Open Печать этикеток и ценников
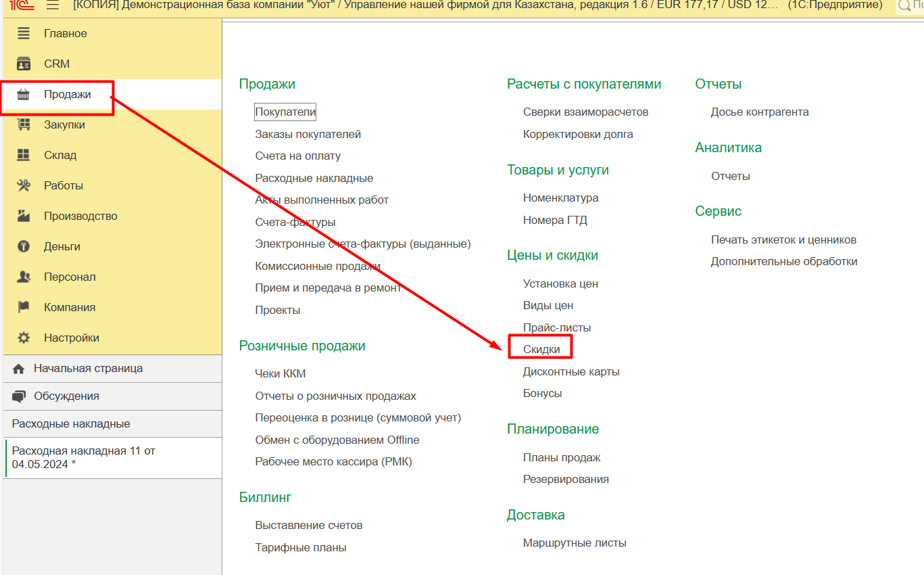924x575 pixels. click(x=783, y=239)
